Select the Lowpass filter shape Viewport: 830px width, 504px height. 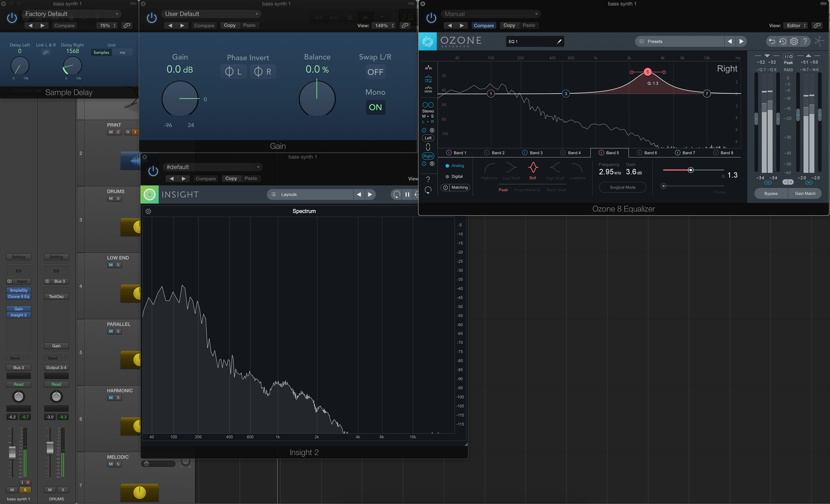(577, 170)
